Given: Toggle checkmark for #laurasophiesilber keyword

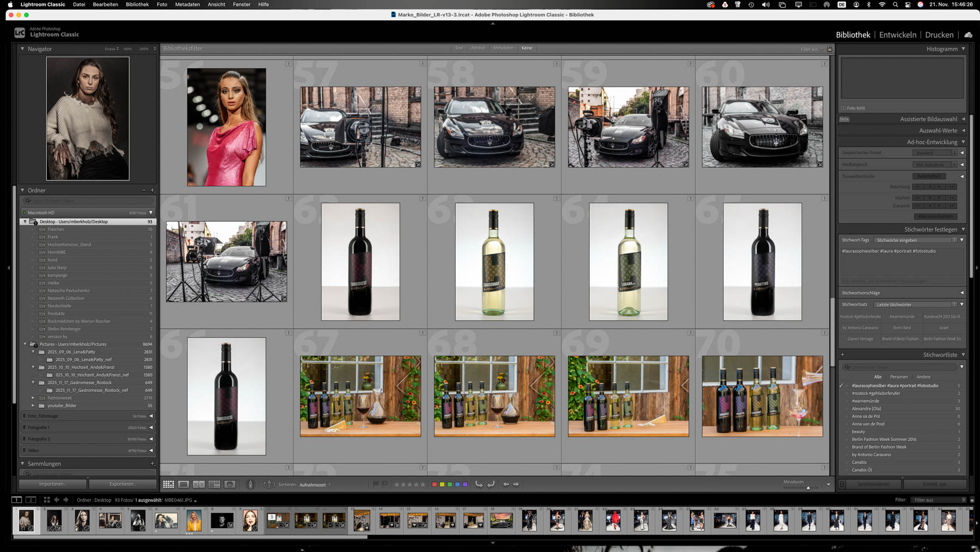Looking at the screenshot, I should [842, 386].
